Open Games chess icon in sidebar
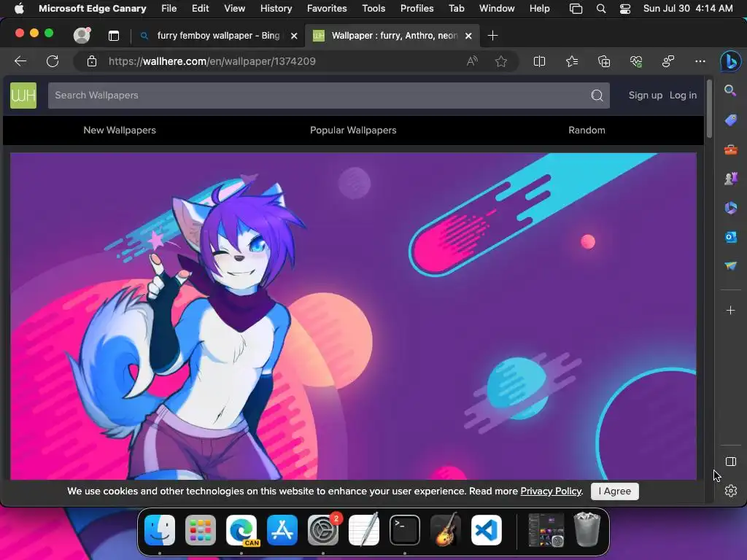The image size is (747, 560). (x=730, y=179)
